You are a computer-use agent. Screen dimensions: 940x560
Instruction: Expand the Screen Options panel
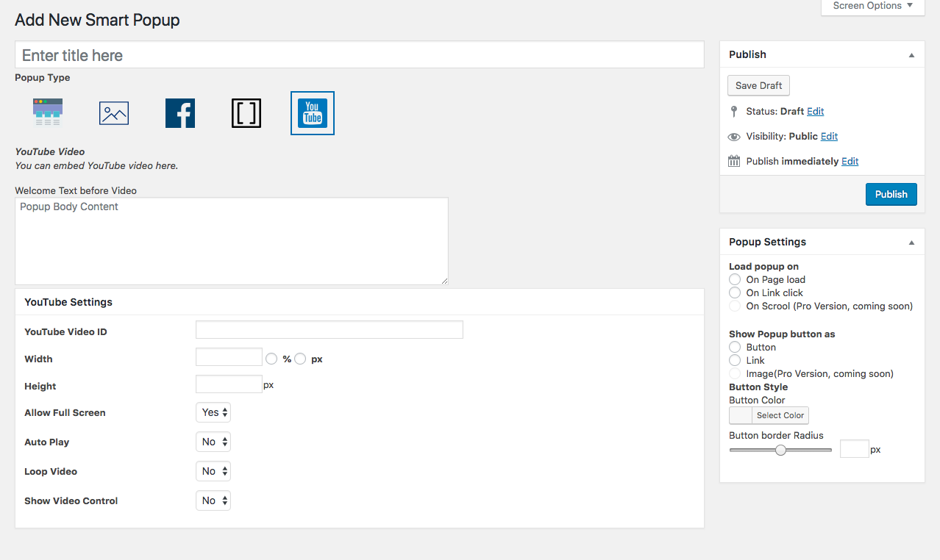(x=873, y=6)
